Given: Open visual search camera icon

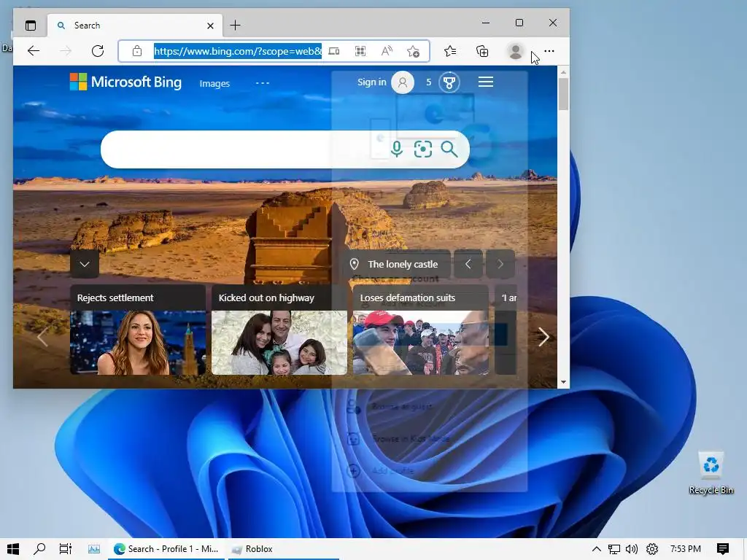Looking at the screenshot, I should (423, 149).
